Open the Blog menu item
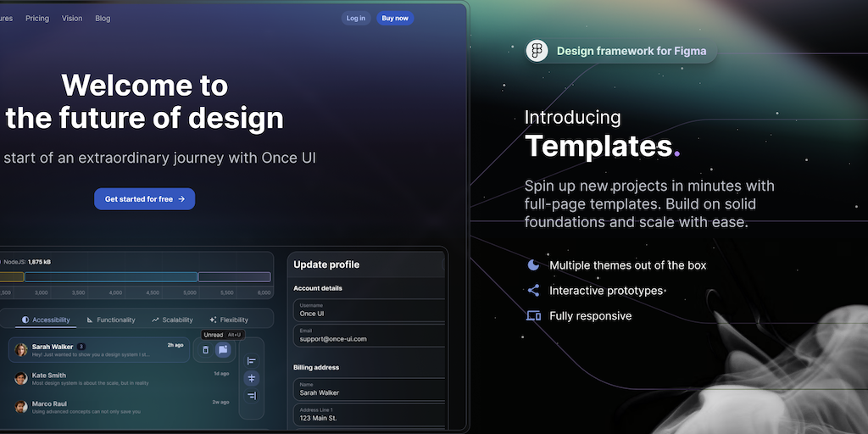The image size is (868, 434). click(103, 19)
